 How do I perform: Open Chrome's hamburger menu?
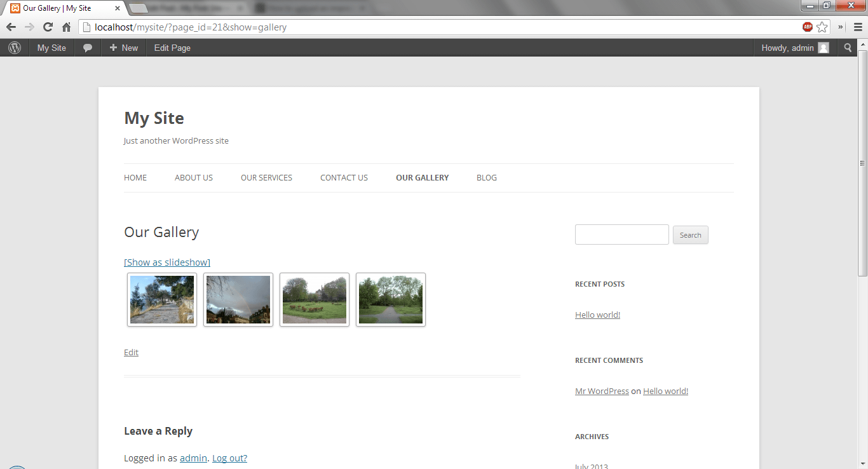858,27
